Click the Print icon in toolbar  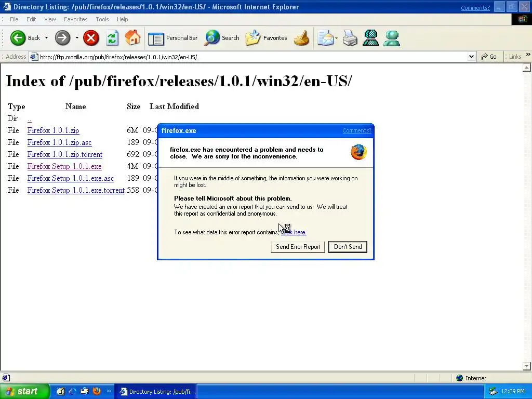(x=350, y=38)
